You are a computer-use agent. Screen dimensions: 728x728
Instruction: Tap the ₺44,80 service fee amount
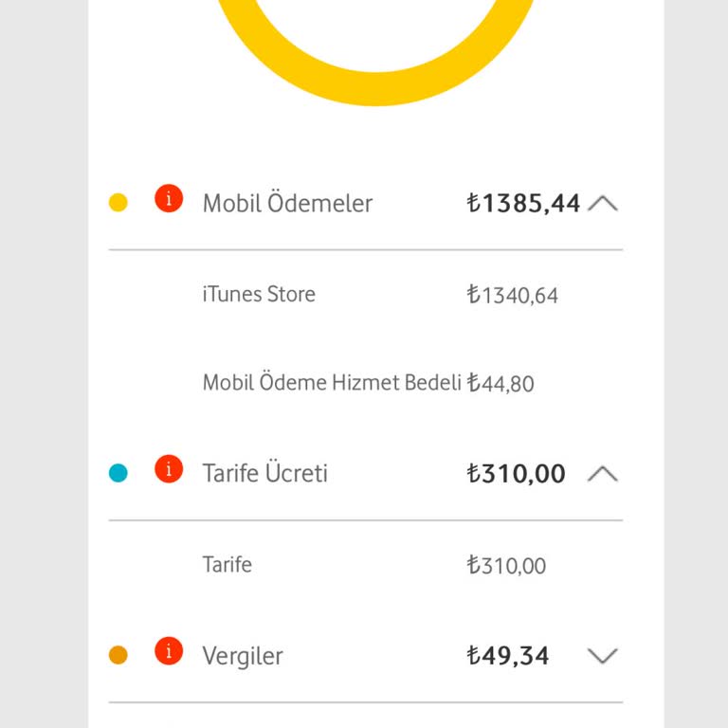pyautogui.click(x=500, y=384)
